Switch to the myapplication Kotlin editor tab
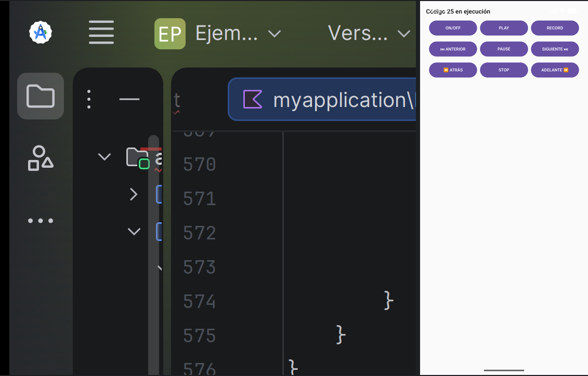588x376 pixels. [x=322, y=99]
